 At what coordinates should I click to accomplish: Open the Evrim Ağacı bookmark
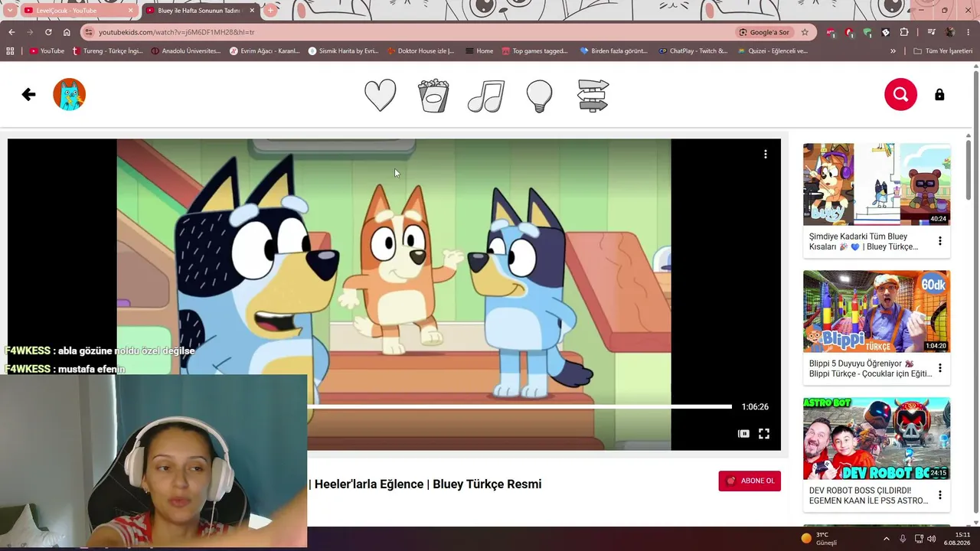point(265,51)
